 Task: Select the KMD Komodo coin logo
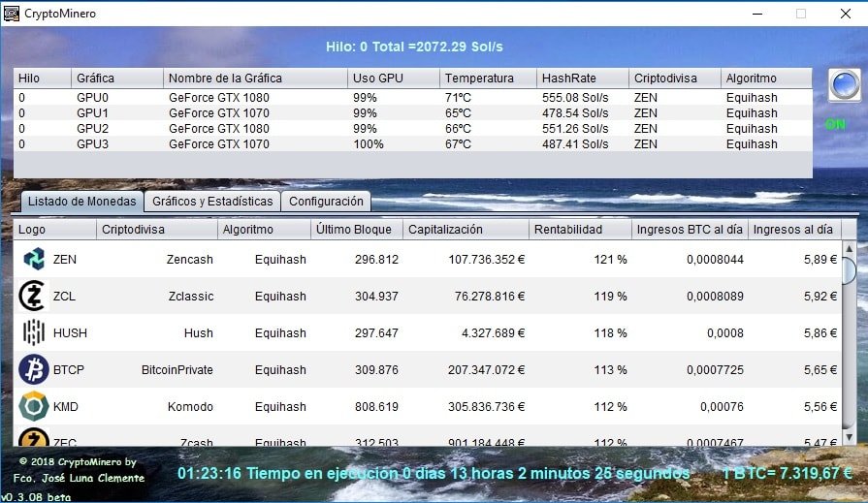(34, 406)
